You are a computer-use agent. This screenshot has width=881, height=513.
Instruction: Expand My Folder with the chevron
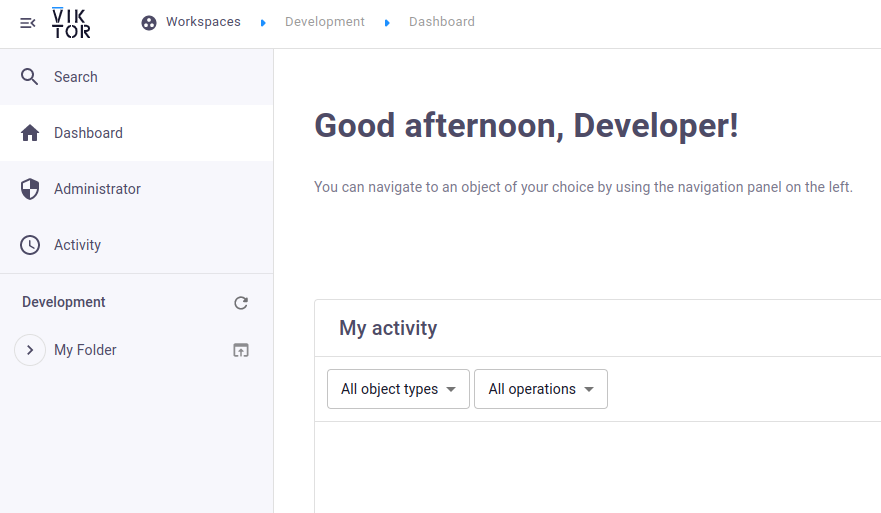[30, 350]
